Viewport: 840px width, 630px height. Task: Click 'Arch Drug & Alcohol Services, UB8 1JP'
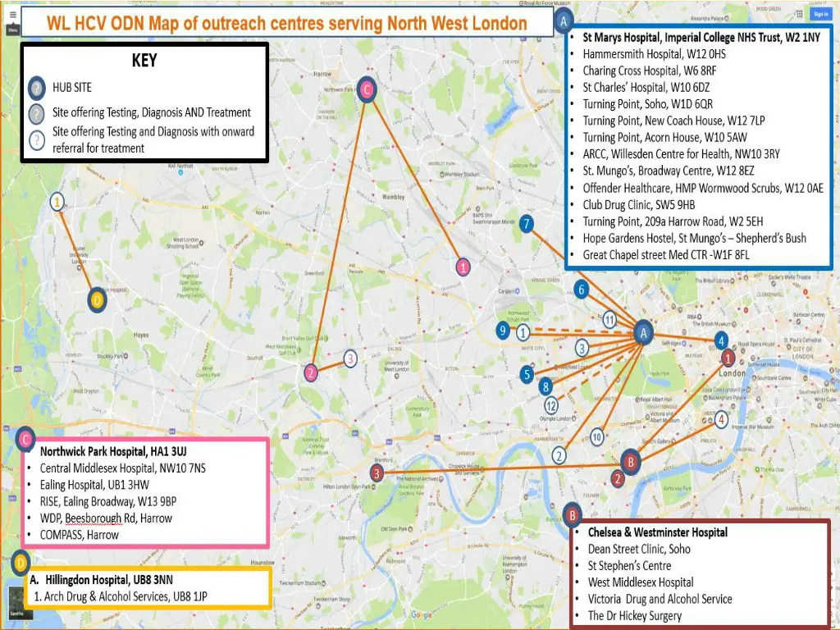(126, 596)
